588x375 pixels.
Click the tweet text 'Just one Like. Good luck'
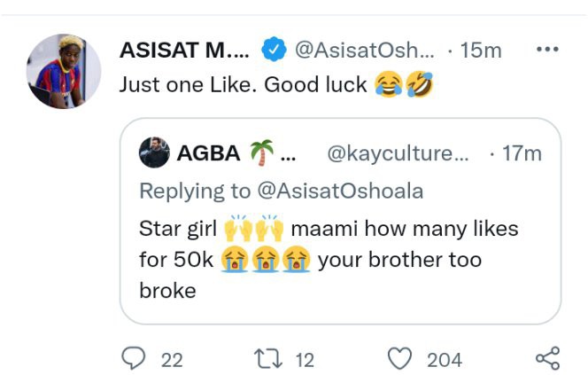coord(243,85)
